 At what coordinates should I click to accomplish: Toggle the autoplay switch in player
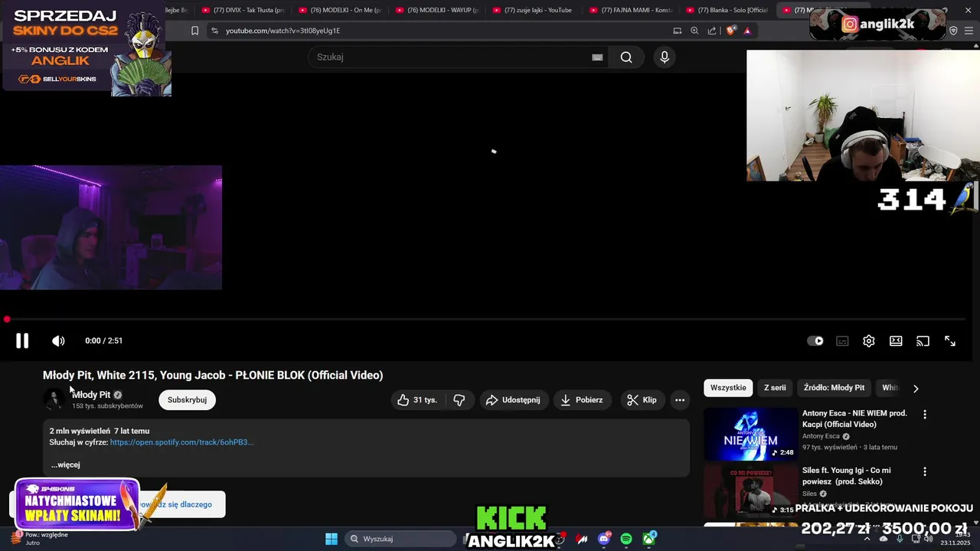[x=815, y=341]
